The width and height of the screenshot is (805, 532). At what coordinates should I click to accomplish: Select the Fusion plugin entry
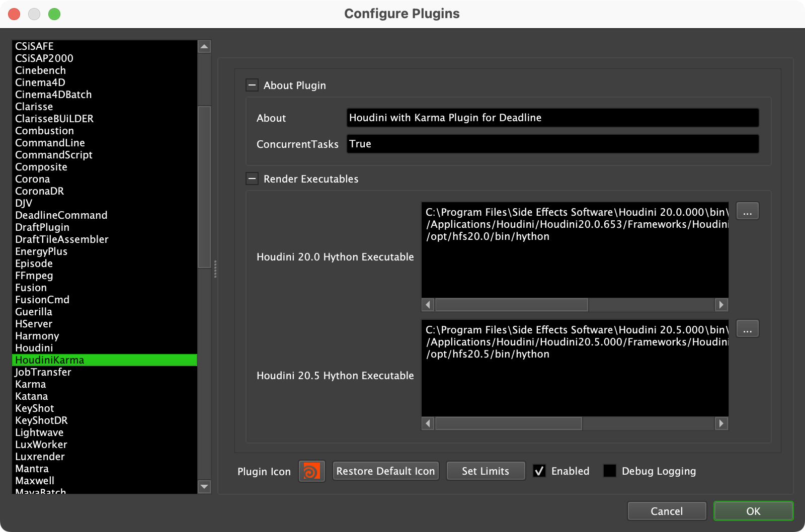(x=105, y=288)
